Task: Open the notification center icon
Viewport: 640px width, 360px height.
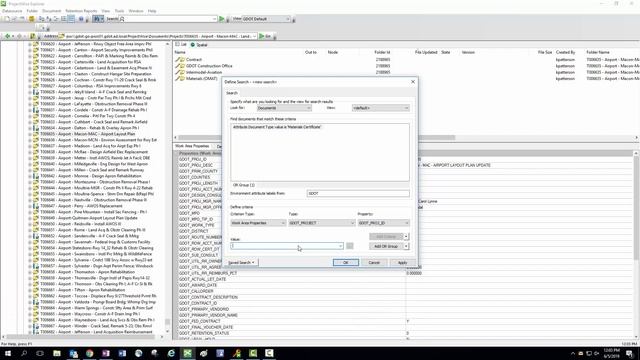Action: point(630,353)
